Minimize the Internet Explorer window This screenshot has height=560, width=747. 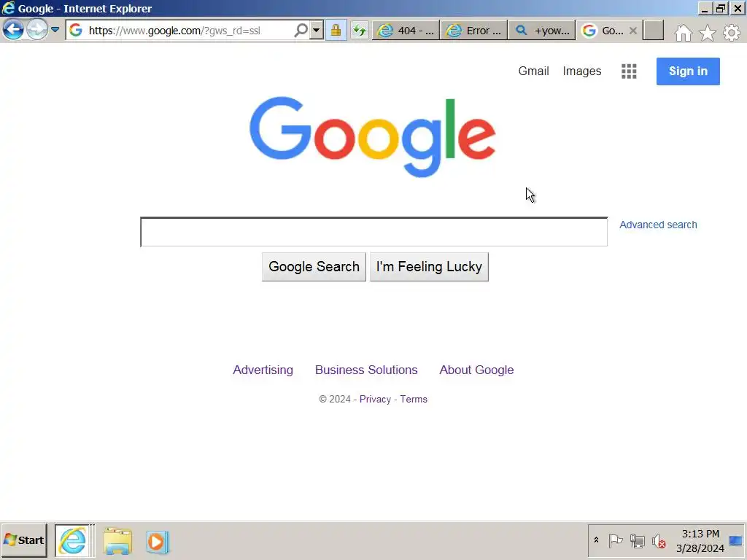[705, 8]
